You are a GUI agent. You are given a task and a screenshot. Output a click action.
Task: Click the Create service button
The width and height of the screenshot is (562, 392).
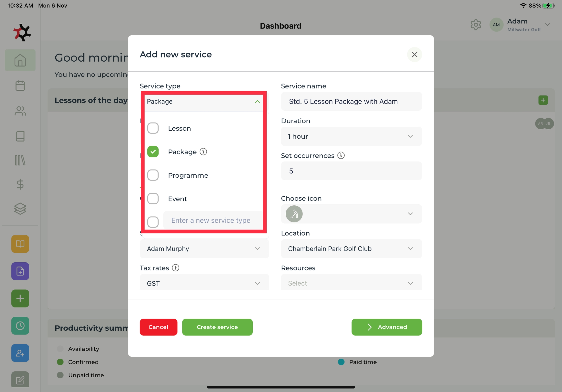click(217, 327)
